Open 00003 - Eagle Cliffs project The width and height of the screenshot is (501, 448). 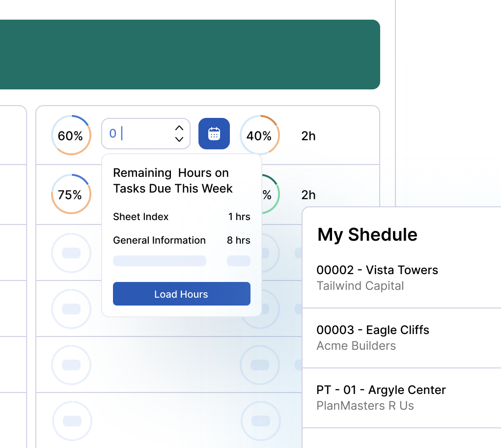(x=373, y=330)
